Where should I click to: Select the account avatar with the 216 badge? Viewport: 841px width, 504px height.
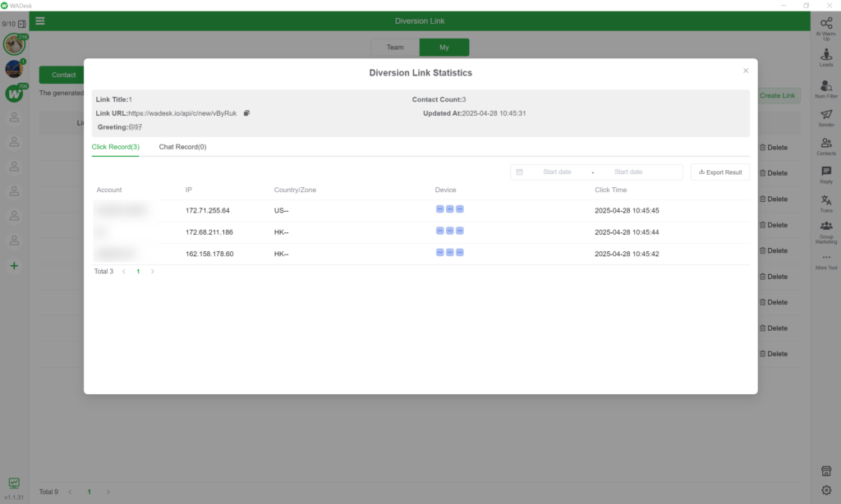coord(14,44)
